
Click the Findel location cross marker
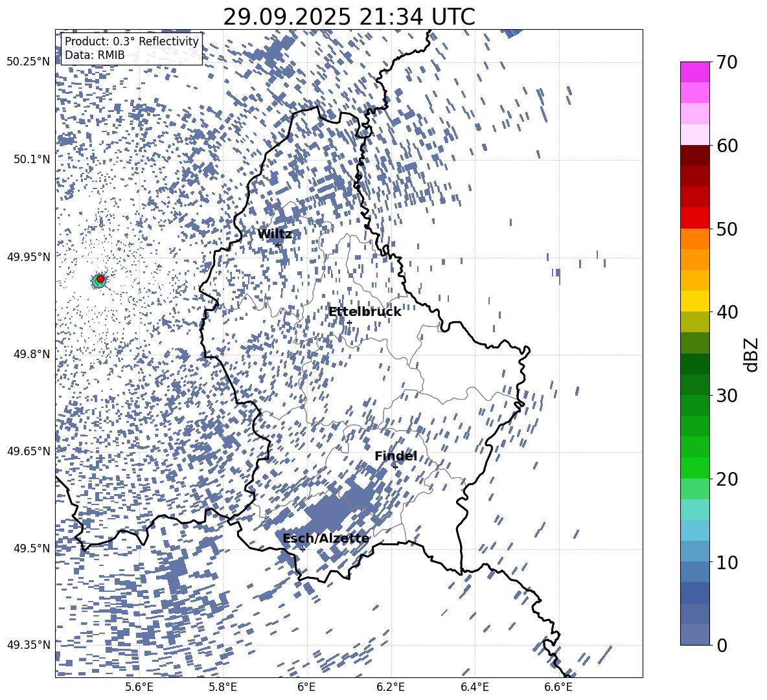(x=395, y=467)
